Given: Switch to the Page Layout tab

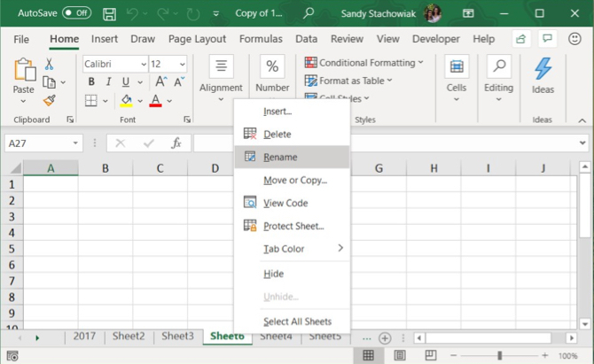Looking at the screenshot, I should [x=197, y=39].
